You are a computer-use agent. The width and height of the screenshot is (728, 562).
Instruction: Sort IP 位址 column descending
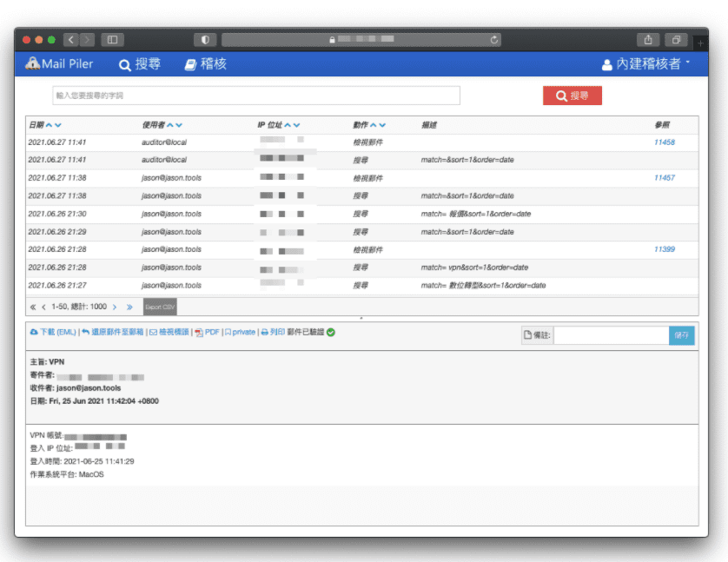point(297,125)
